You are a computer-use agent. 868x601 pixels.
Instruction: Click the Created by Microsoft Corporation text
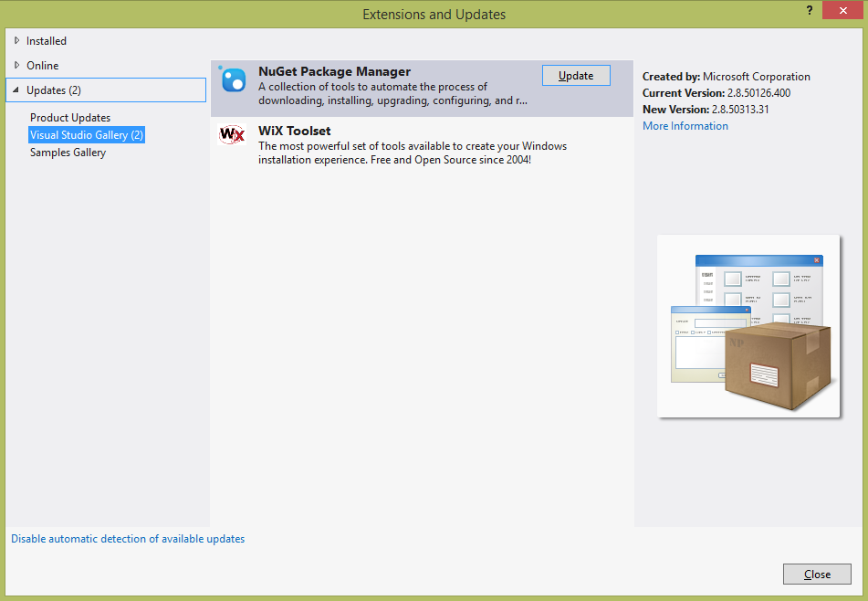[727, 77]
